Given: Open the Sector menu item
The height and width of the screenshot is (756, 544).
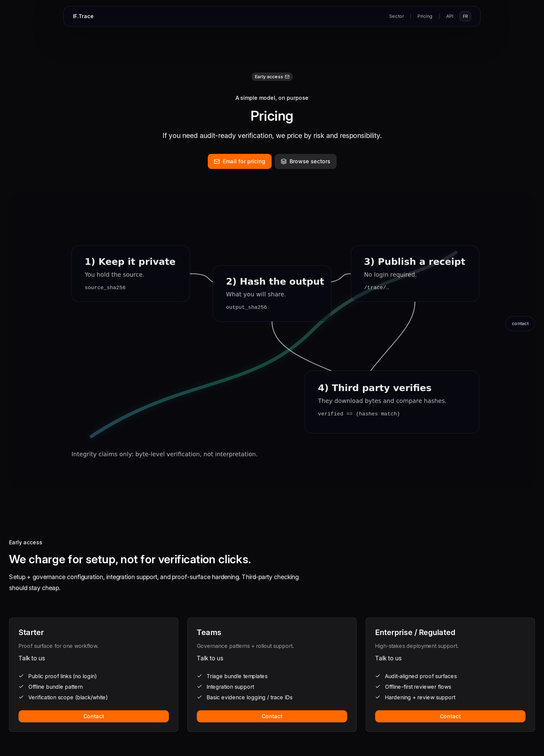Looking at the screenshot, I should click(x=396, y=16).
